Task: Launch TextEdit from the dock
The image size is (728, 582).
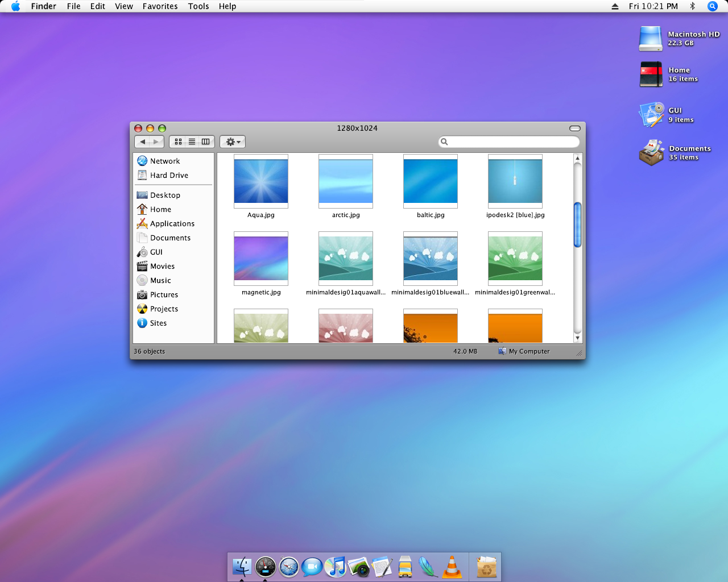Action: tap(382, 567)
